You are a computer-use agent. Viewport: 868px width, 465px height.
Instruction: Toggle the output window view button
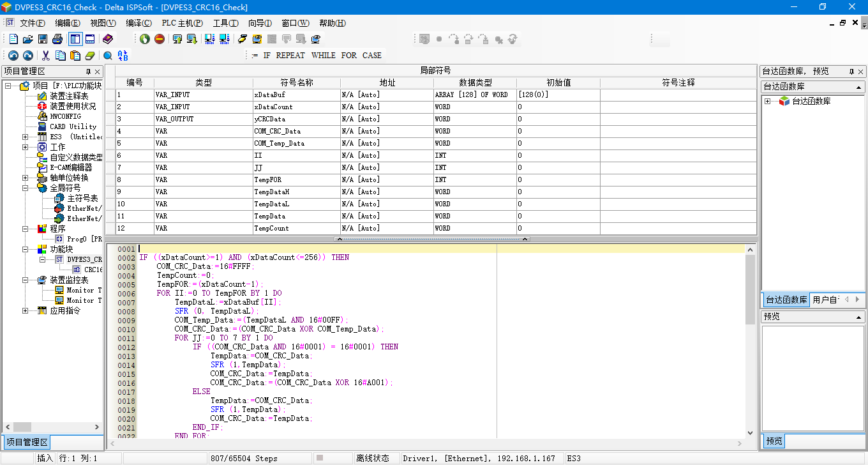pyautogui.click(x=90, y=39)
